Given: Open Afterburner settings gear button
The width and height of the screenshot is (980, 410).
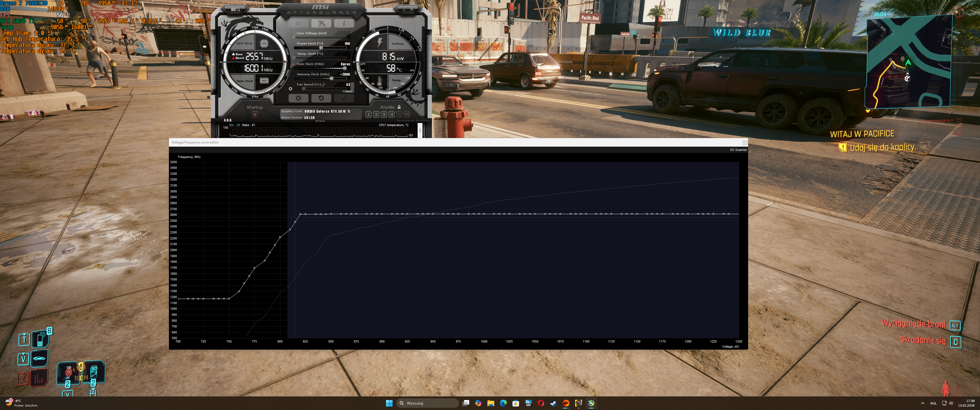Looking at the screenshot, I should click(298, 98).
